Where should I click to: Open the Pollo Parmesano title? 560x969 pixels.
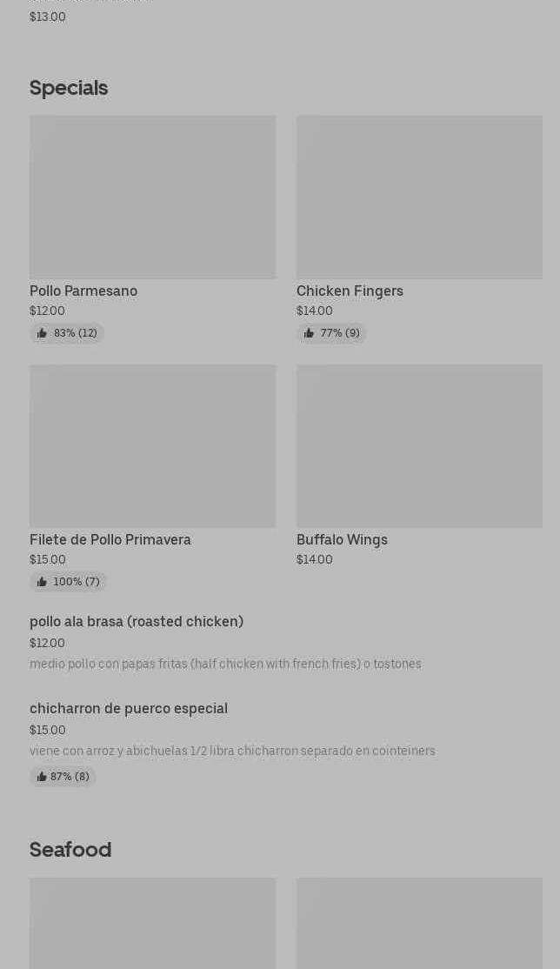tap(83, 291)
